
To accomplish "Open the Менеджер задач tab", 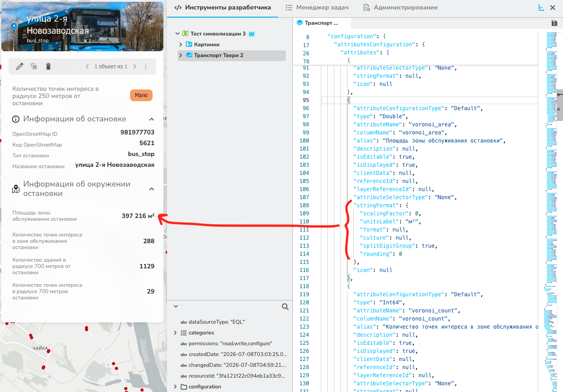I will (317, 8).
